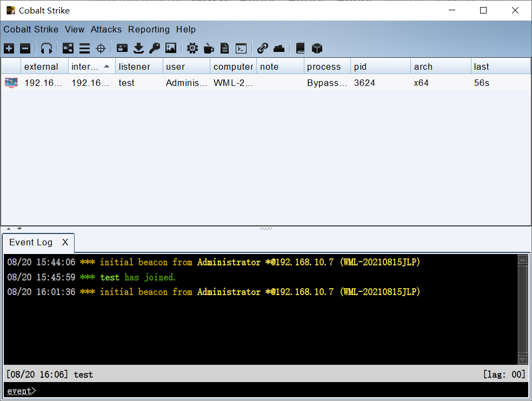
Task: Sort by the listener column header
Action: point(139,66)
